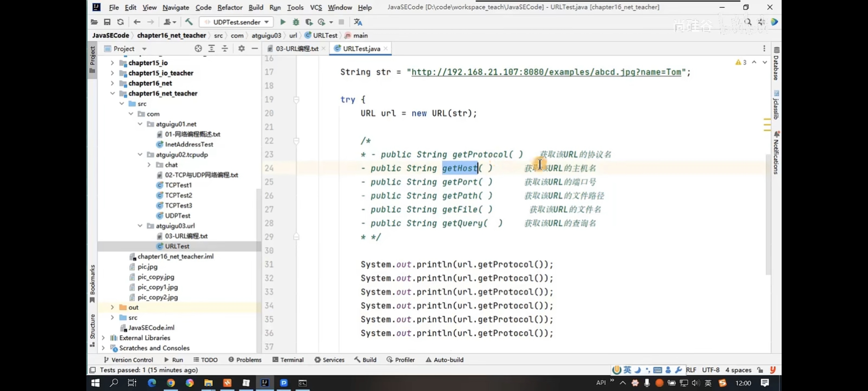The width and height of the screenshot is (868, 391).
Task: Click the green Run button in toolbar
Action: tap(283, 22)
